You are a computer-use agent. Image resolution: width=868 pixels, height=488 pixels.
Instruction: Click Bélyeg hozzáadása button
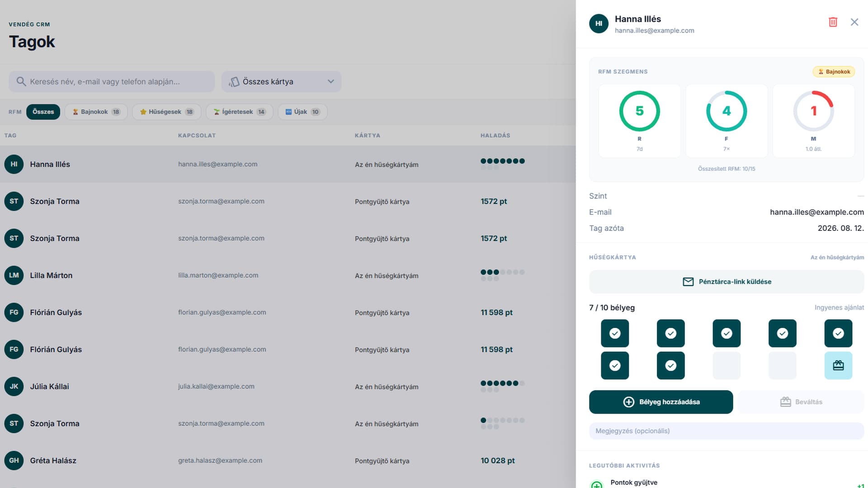661,402
